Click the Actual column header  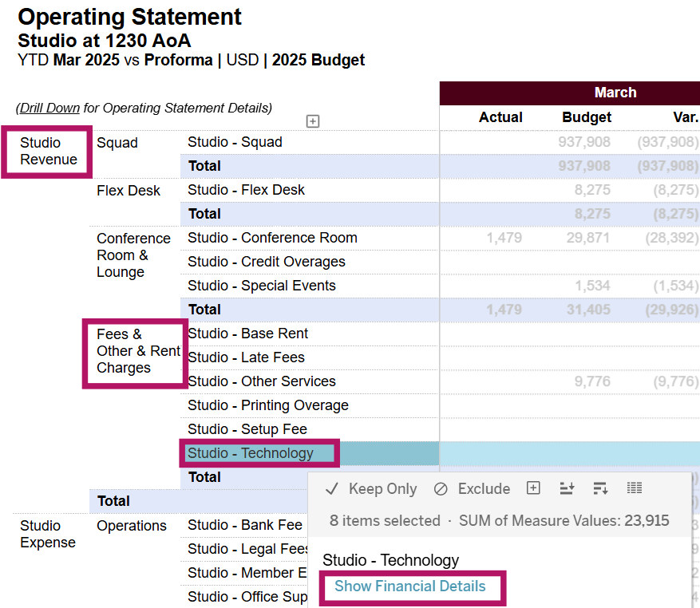500,117
